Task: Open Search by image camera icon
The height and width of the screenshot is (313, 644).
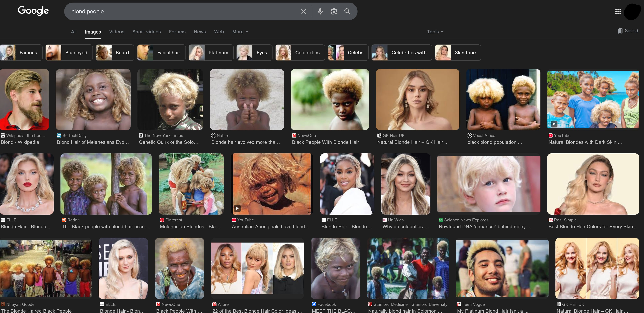Action: pyautogui.click(x=334, y=12)
